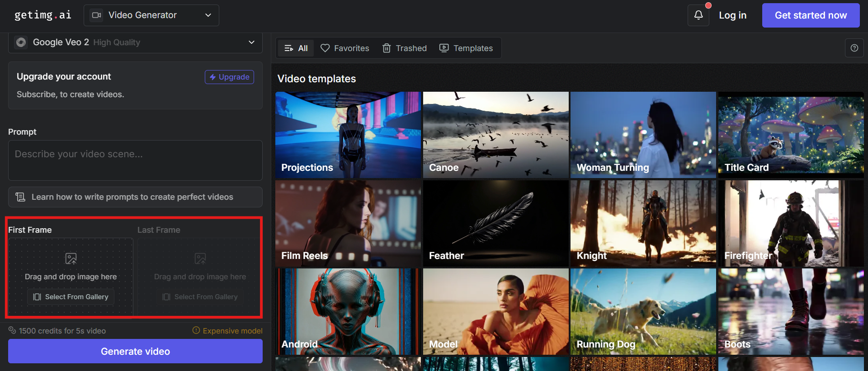Click the 1500 credits for 5s video text
This screenshot has height=371, width=868.
coord(62,331)
